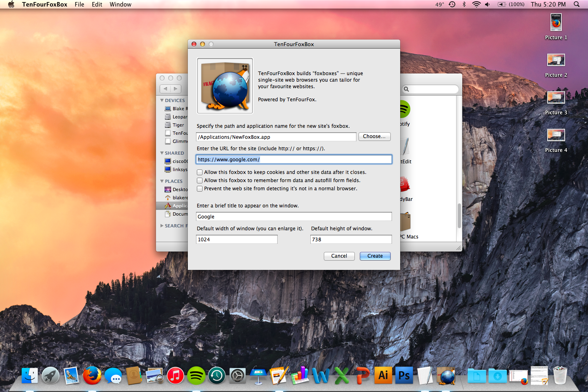Open Microsoft Excel in the dock
This screenshot has width=588, height=392.
coord(342,375)
